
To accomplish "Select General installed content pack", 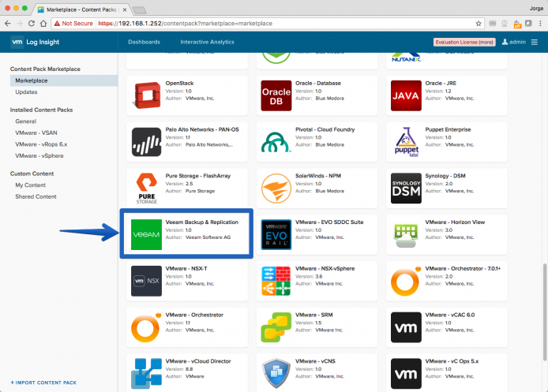I will coord(25,121).
